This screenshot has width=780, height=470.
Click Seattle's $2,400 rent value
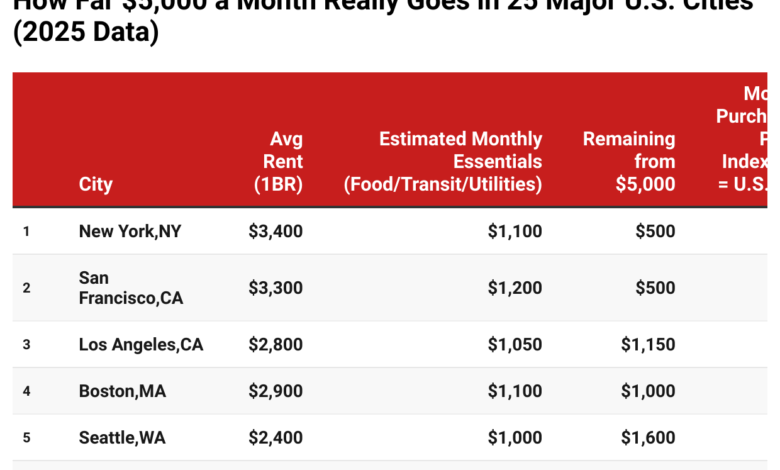pos(275,438)
